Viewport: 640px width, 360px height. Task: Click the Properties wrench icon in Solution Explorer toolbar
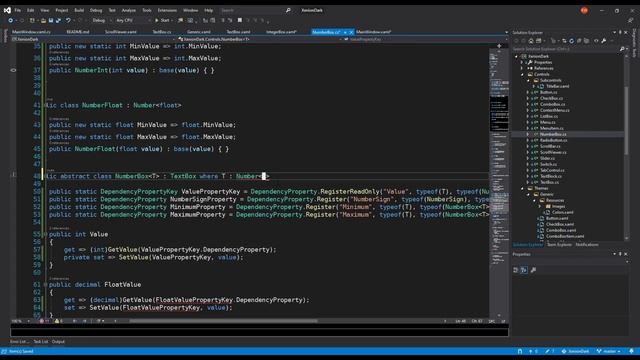click(604, 41)
